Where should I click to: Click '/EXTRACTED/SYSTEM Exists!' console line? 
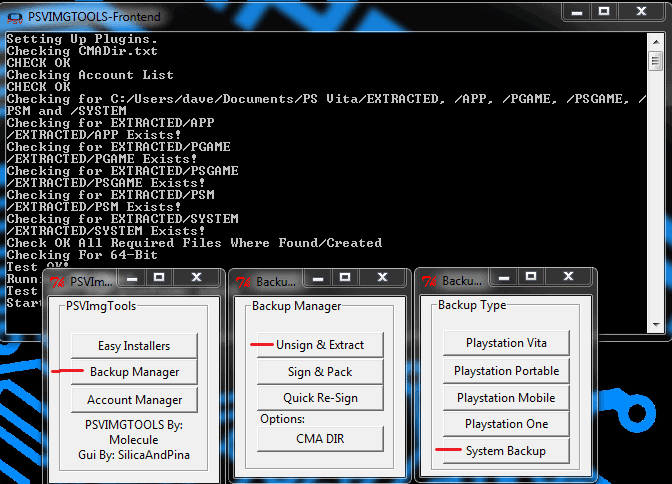click(x=105, y=231)
